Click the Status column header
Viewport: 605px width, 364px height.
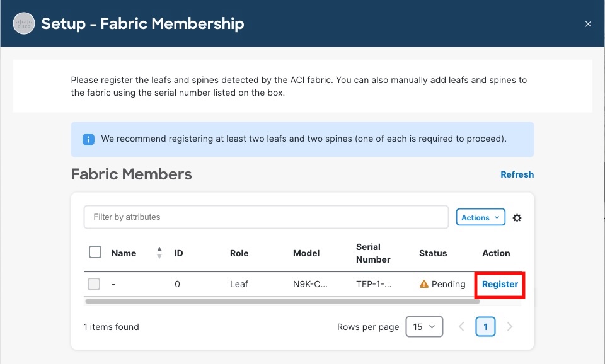click(x=433, y=253)
